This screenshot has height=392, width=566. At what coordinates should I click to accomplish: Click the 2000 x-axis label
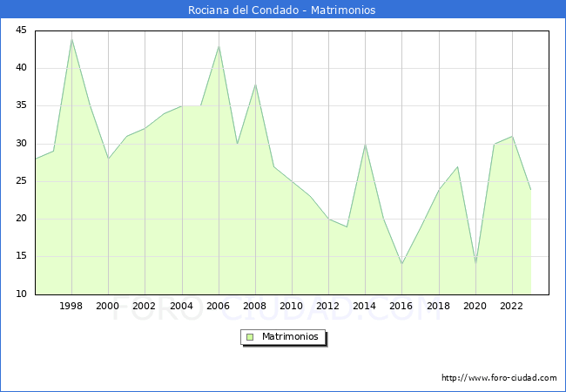click(x=108, y=306)
